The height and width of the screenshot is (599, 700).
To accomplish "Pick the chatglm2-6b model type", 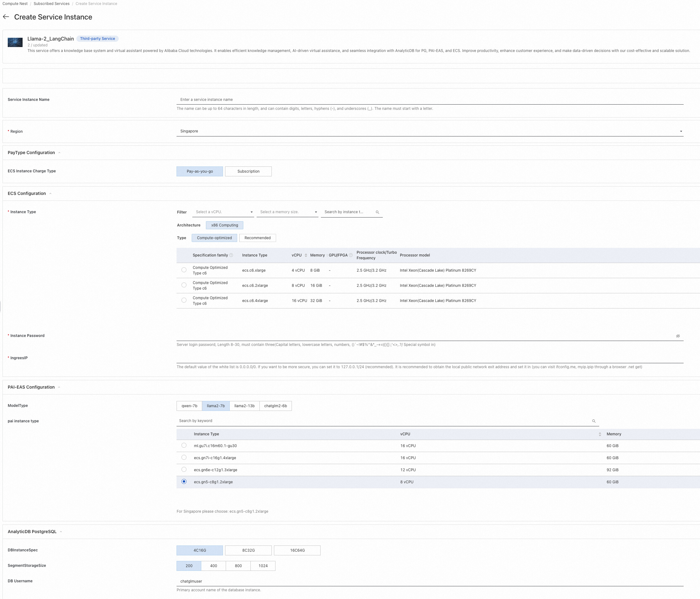I will pos(275,406).
